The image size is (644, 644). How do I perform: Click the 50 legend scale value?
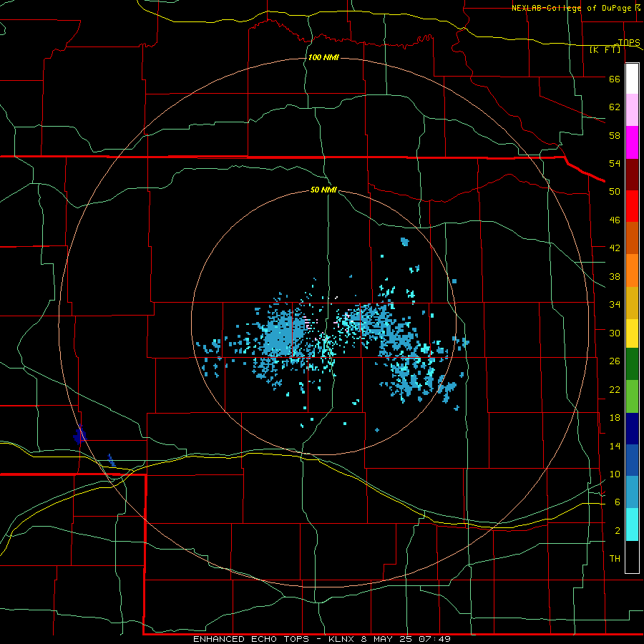(x=615, y=192)
